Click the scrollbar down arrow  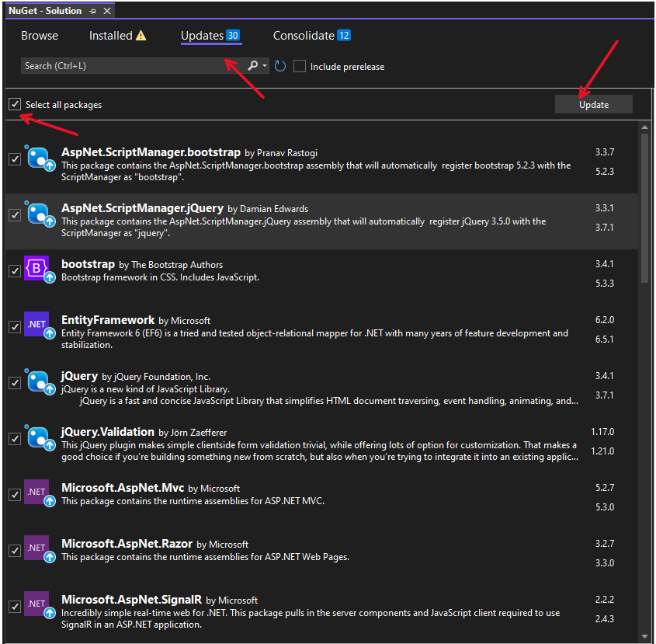[x=644, y=637]
